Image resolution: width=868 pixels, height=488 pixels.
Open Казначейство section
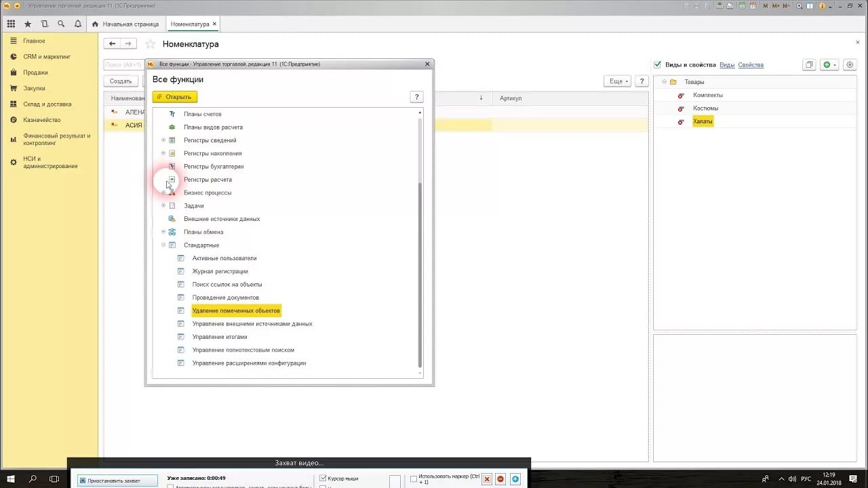[41, 120]
